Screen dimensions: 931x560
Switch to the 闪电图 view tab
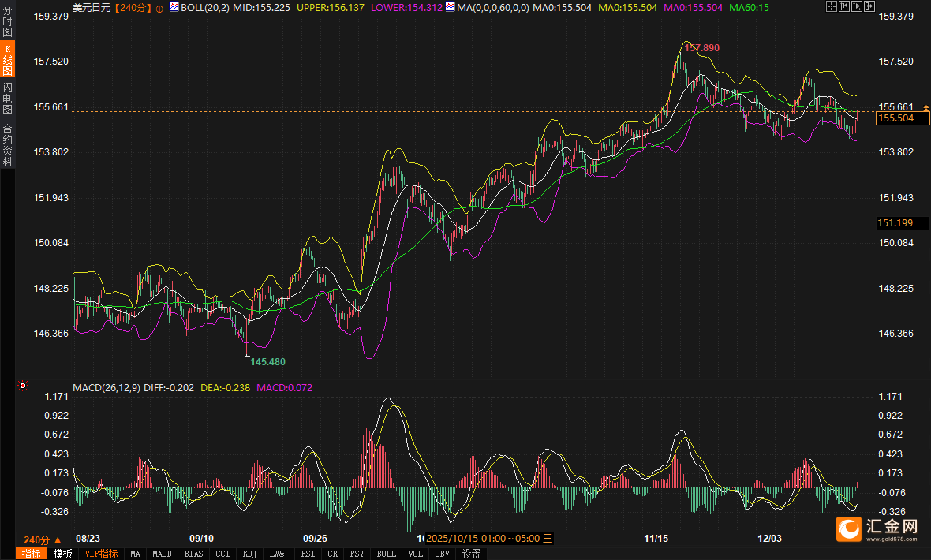point(7,99)
